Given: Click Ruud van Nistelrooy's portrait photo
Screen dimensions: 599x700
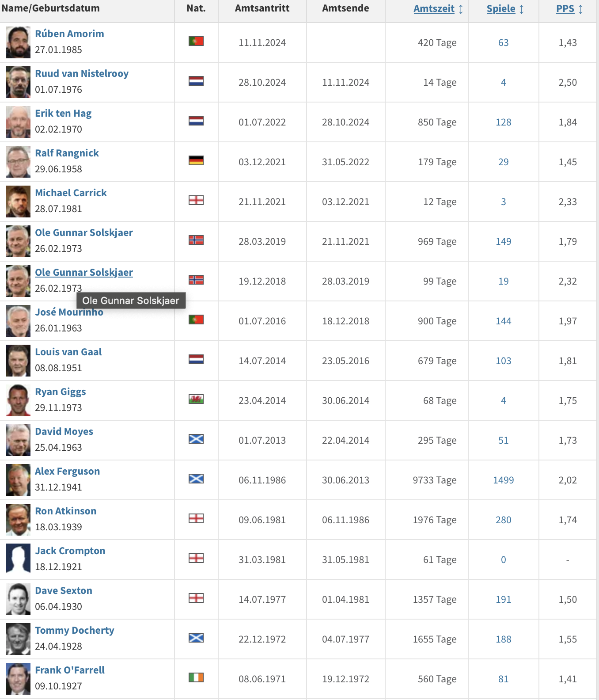Looking at the screenshot, I should click(x=18, y=82).
